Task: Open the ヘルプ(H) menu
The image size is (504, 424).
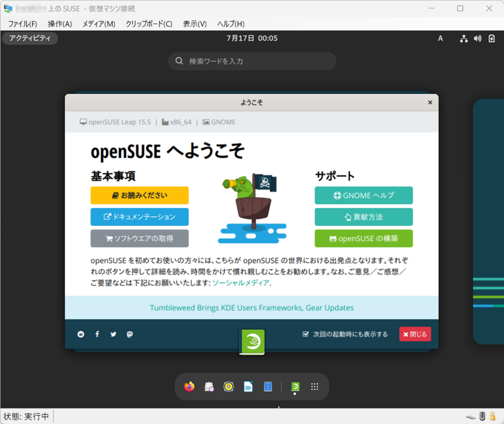Action: tap(231, 24)
